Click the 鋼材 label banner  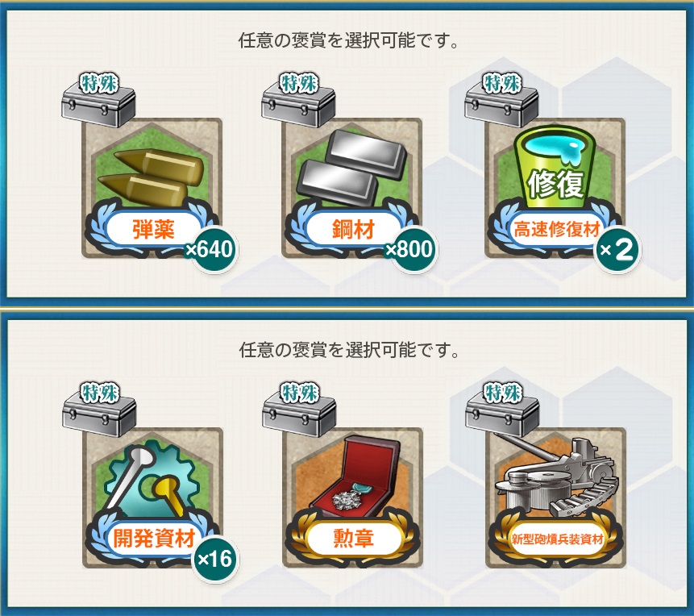coord(353,230)
